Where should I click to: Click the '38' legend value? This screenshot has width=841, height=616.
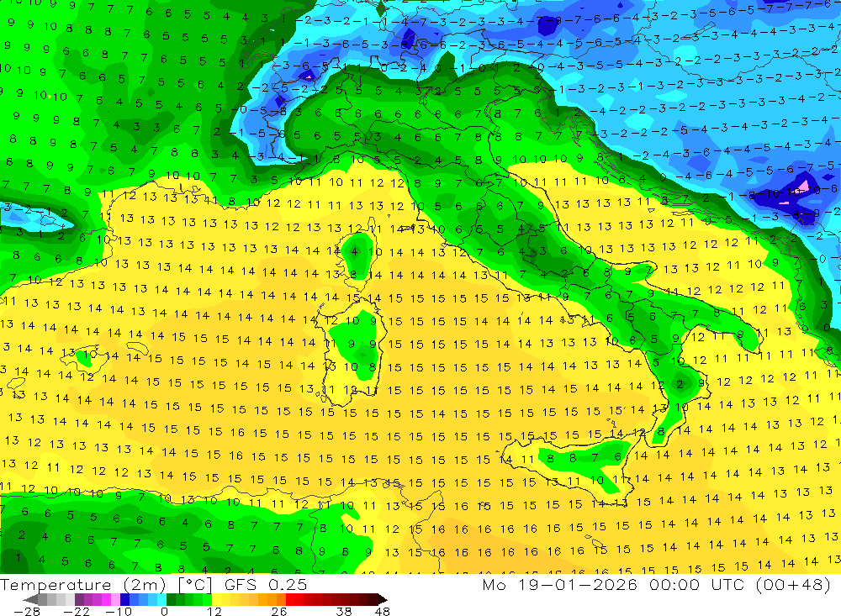coord(344,611)
